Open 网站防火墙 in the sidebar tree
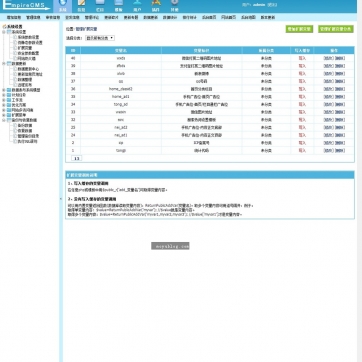The height and width of the screenshot is (362, 362). point(26,58)
